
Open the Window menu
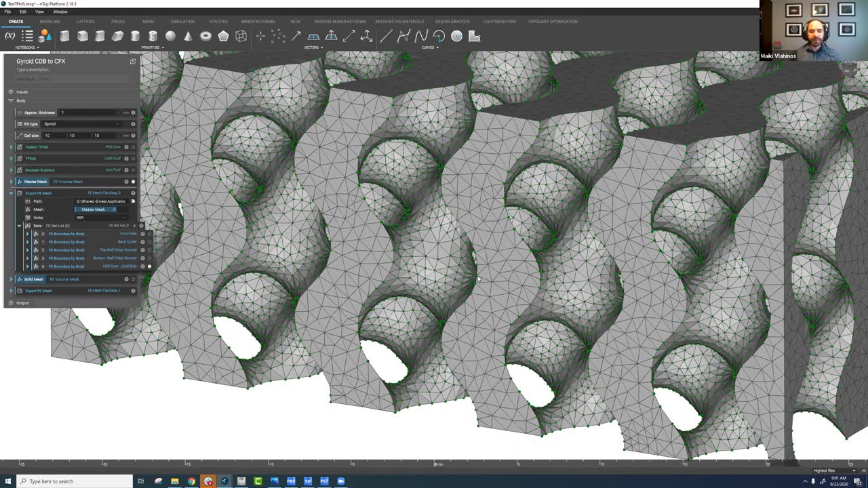[x=60, y=12]
